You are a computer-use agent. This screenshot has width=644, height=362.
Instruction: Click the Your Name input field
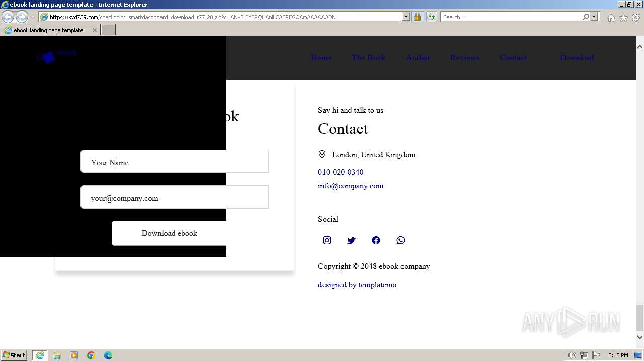pos(175,161)
